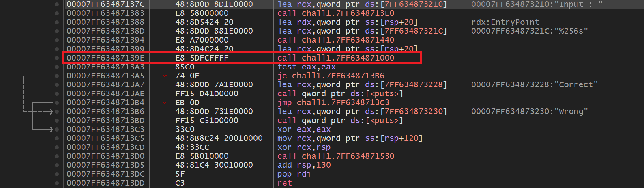Select the rdx:EntryPoint comment
This screenshot has height=188, width=644.
point(505,22)
